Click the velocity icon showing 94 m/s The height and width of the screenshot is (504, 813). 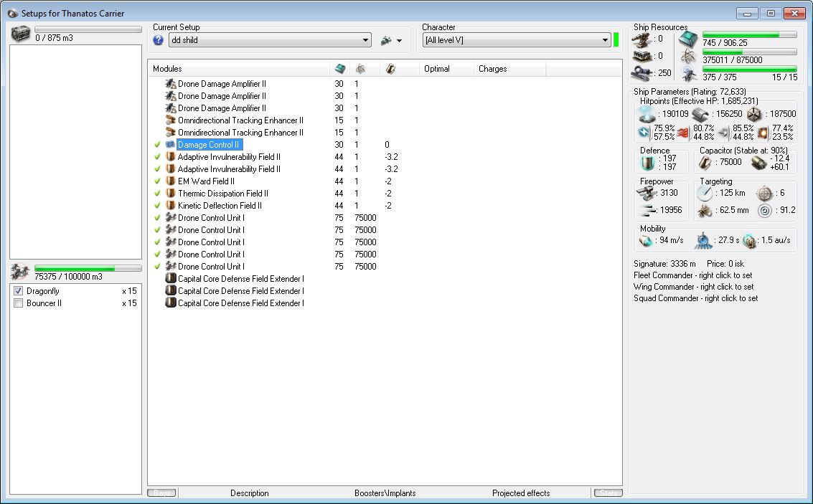[x=646, y=240]
